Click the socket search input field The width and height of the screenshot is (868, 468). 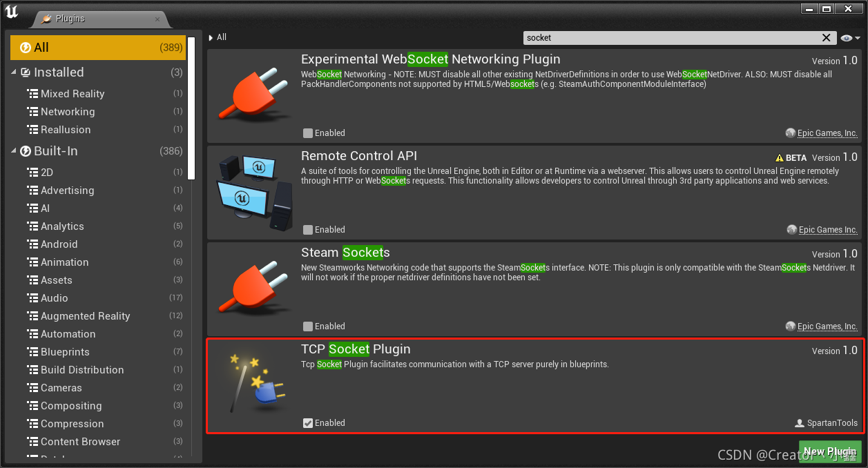pos(672,38)
